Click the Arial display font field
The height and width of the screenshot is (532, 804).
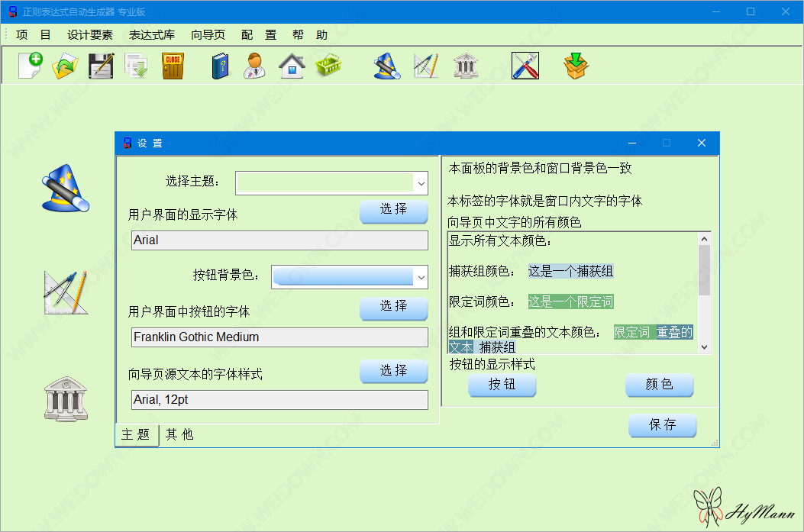[x=280, y=240]
